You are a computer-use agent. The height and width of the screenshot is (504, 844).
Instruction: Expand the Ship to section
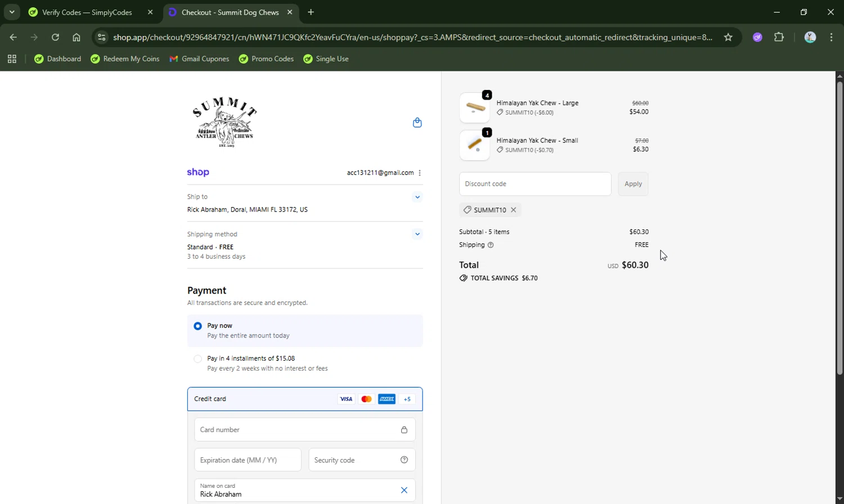tap(417, 197)
